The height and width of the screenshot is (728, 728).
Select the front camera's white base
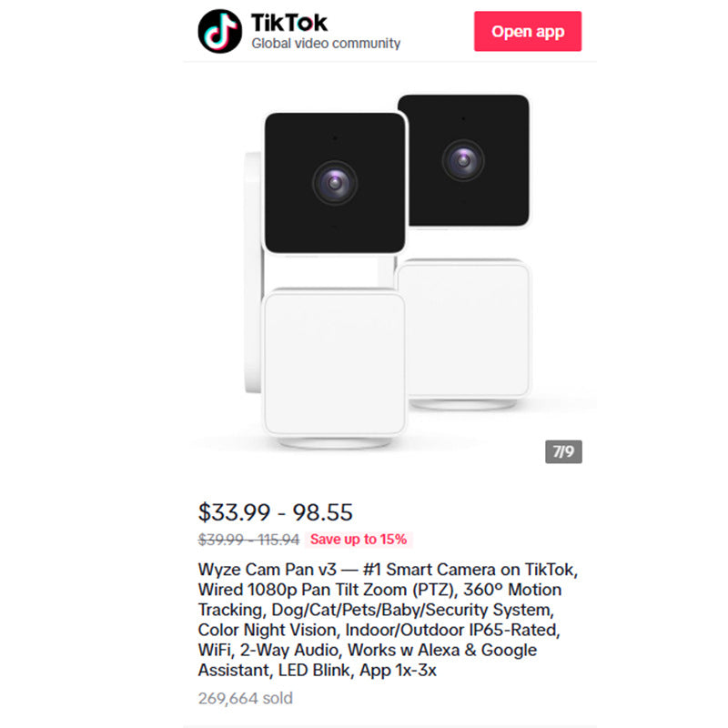pos(332,364)
